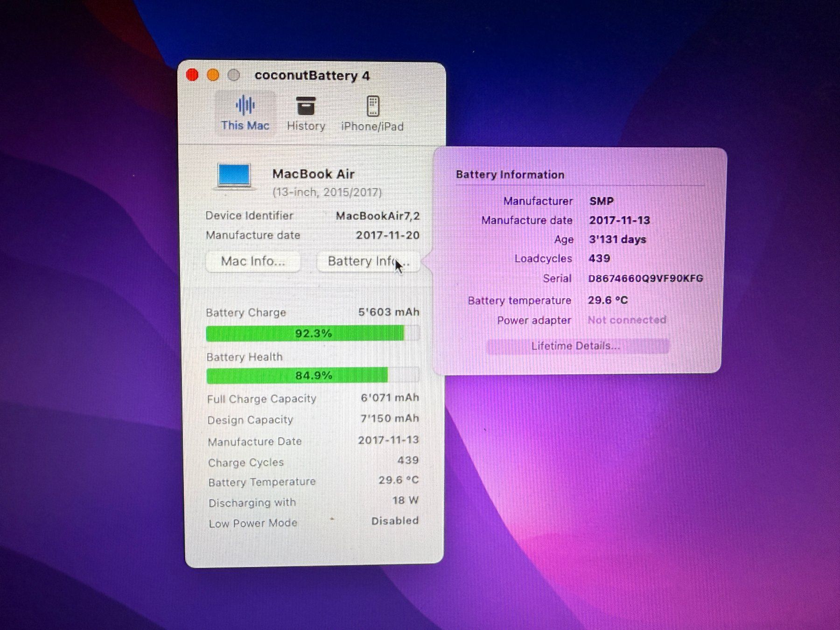Click the Device Identifier label
Image resolution: width=840 pixels, height=630 pixels.
click(x=249, y=216)
